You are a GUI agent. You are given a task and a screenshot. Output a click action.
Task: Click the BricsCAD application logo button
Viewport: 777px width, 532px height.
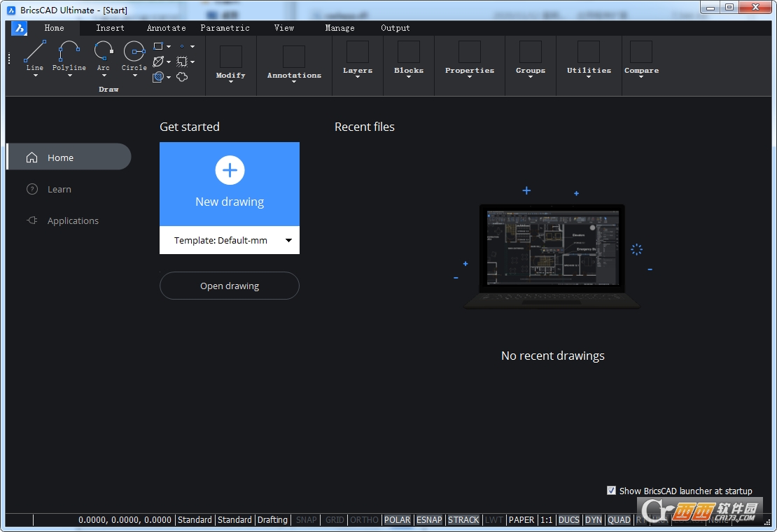click(20, 28)
